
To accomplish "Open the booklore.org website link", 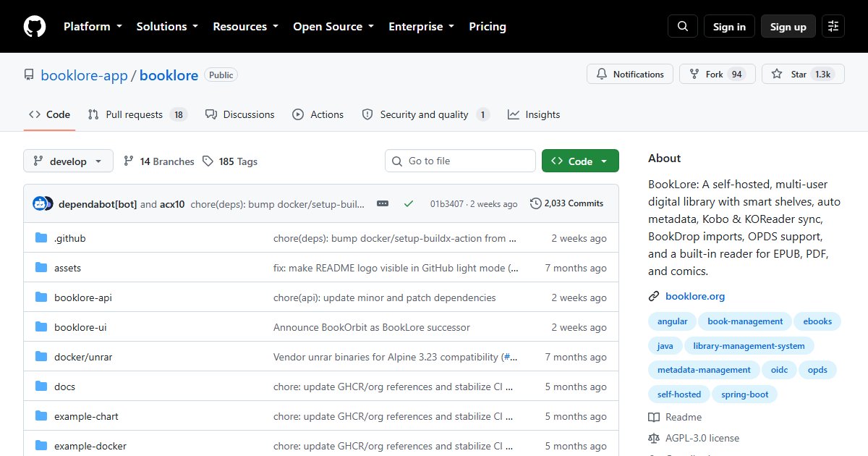I will click(695, 296).
